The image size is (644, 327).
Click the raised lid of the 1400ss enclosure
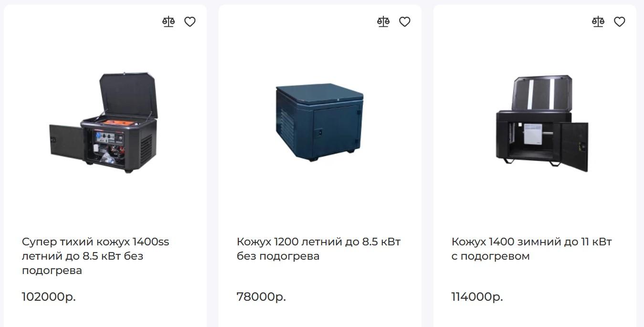coord(128,94)
